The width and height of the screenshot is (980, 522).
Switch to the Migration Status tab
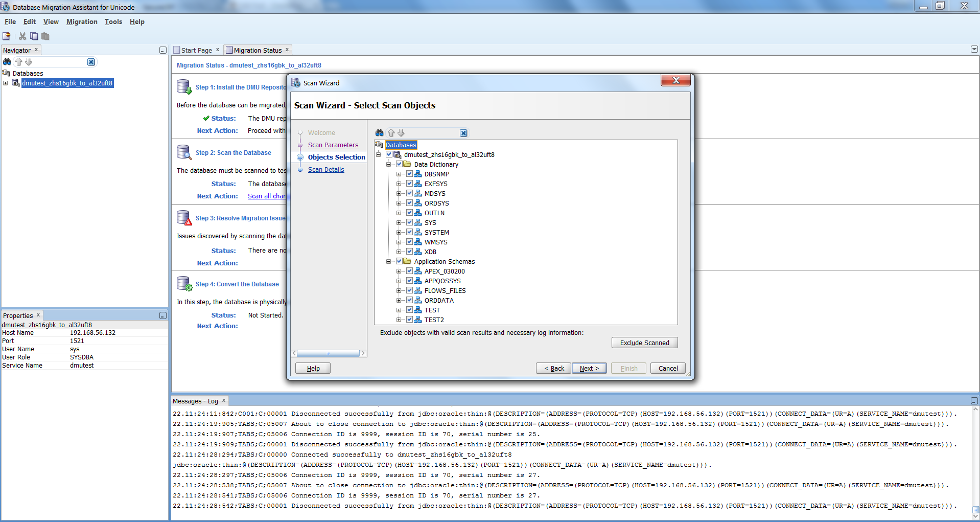[258, 50]
